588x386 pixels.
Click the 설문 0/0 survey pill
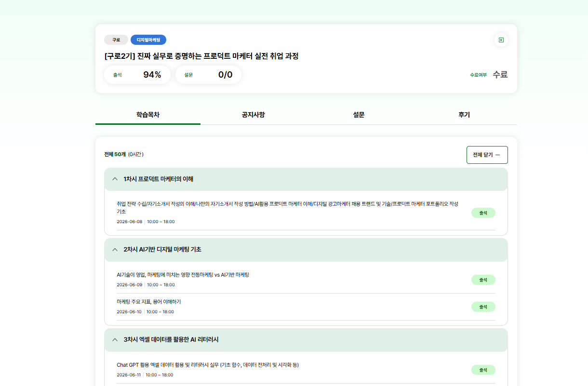click(208, 75)
